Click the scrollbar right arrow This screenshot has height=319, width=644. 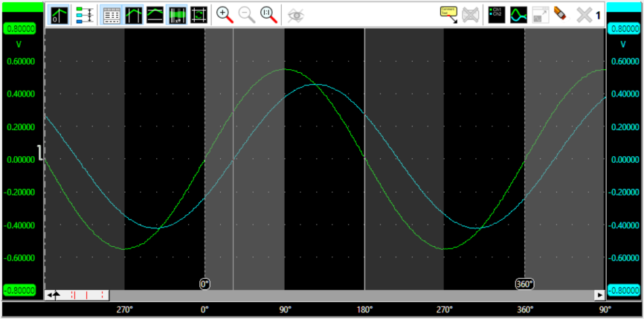[x=600, y=294]
